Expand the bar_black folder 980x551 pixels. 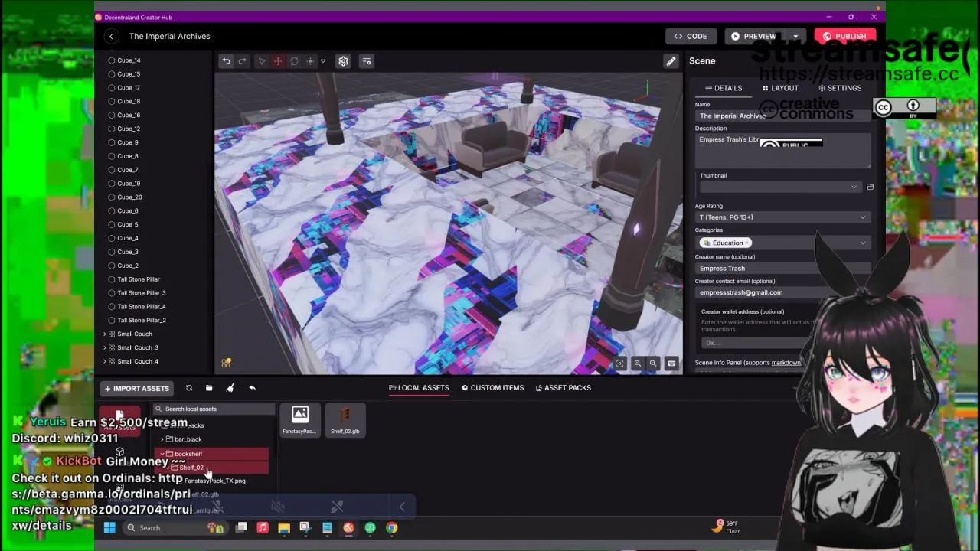162,439
